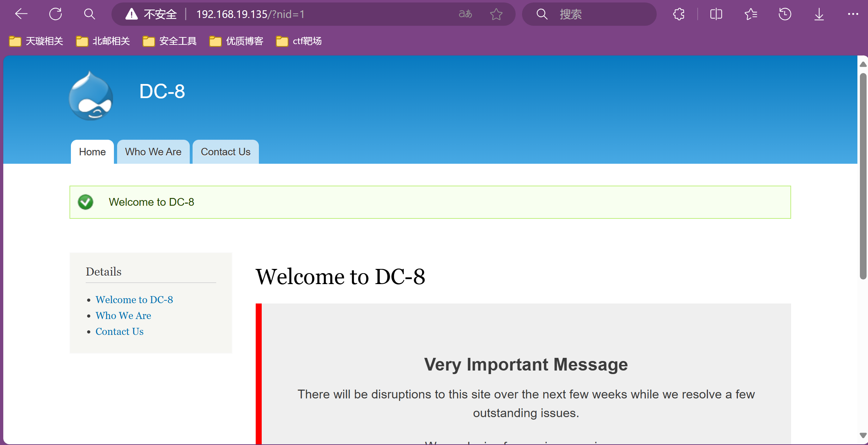Switch to the Who We Are tab

[x=153, y=152]
